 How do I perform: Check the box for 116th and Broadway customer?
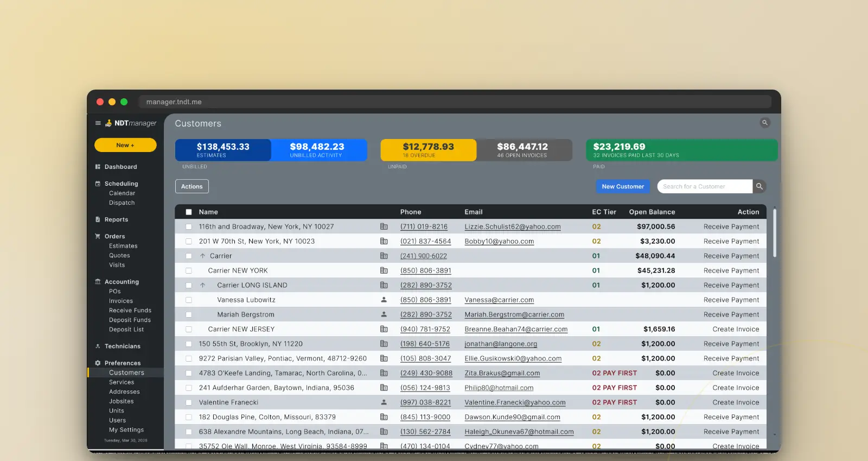click(x=189, y=227)
